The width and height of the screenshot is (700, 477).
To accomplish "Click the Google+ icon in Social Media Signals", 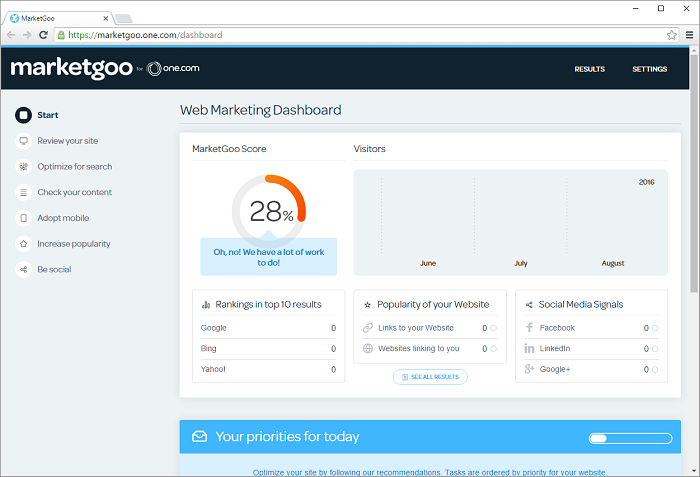I will point(529,369).
